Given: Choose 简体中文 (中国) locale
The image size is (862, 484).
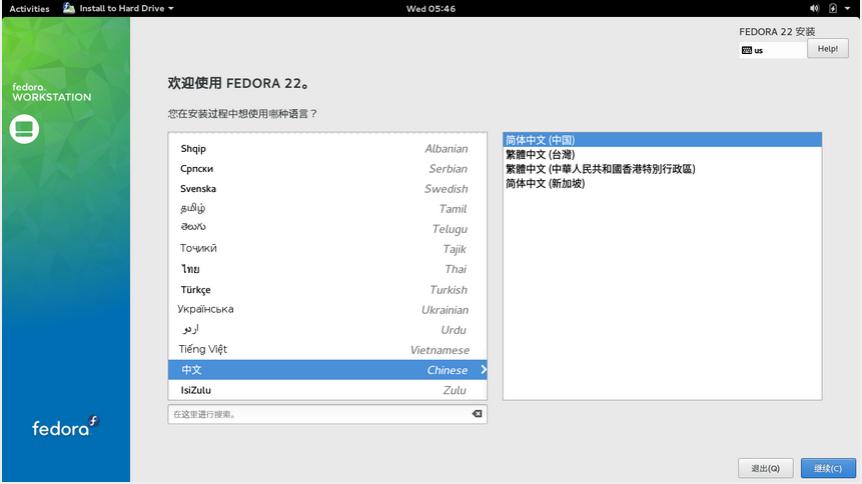Looking at the screenshot, I should [x=662, y=140].
